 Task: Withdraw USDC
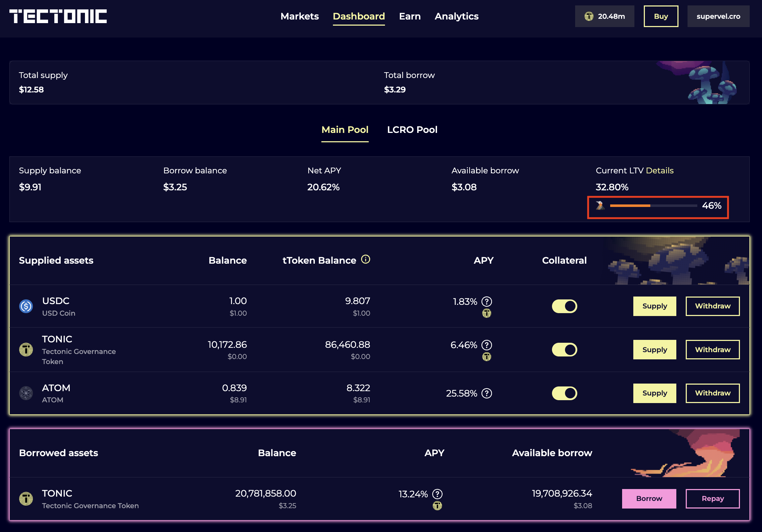pos(712,306)
